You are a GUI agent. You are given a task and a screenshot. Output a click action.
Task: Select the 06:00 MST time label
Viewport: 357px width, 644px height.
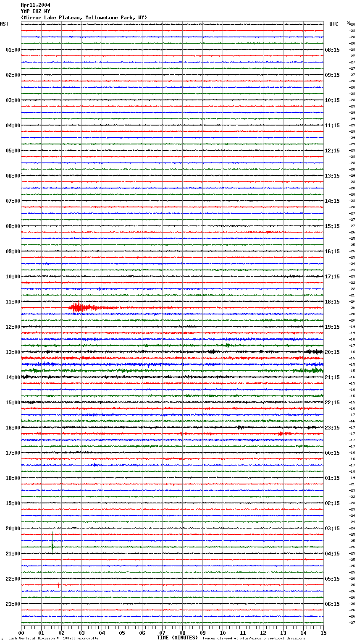coord(13,176)
